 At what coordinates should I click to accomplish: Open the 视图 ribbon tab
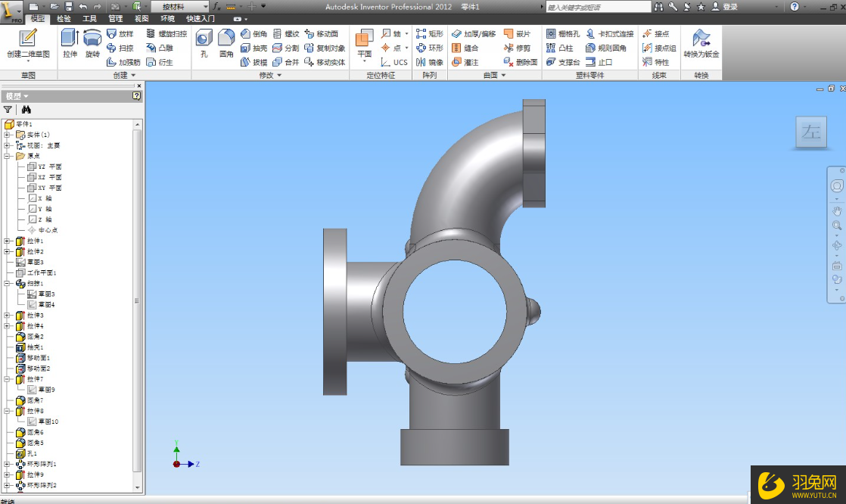142,18
